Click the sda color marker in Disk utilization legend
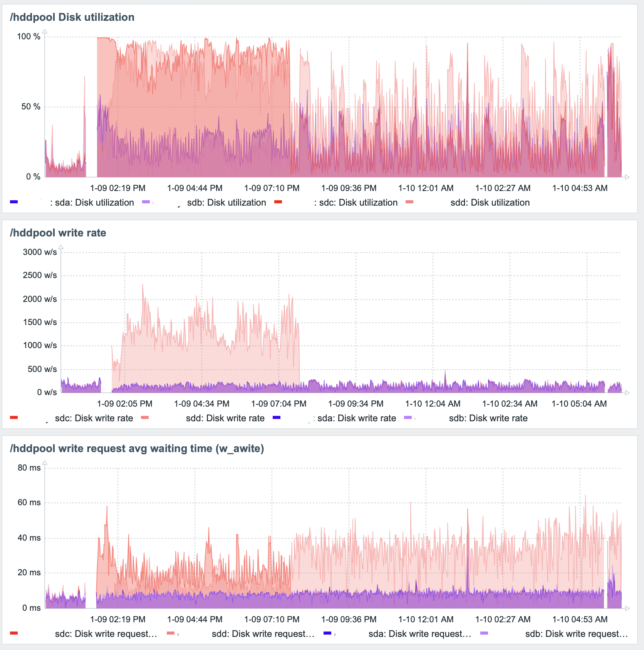This screenshot has height=650, width=644. (14, 202)
